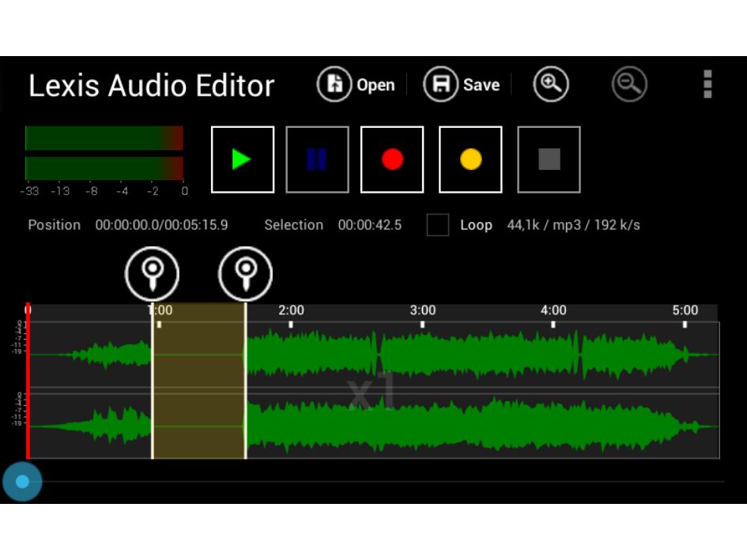
Task: Select the left selection pin marker
Action: pyautogui.click(x=152, y=274)
